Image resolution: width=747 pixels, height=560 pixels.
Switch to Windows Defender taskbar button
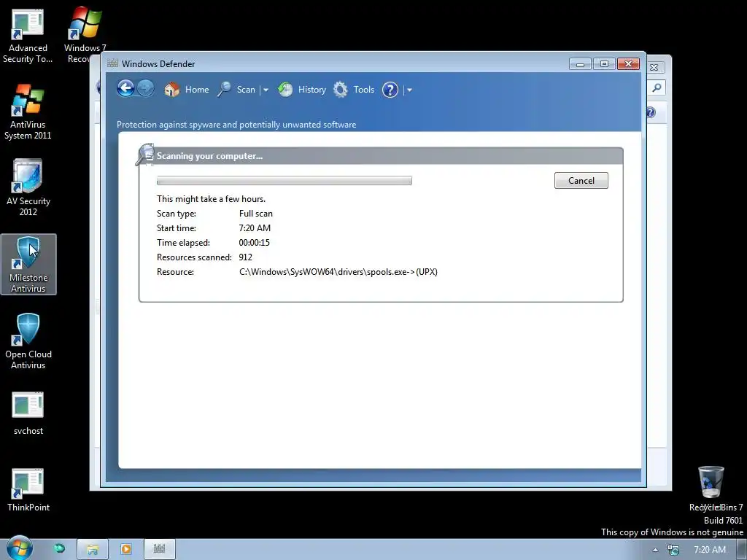(160, 549)
